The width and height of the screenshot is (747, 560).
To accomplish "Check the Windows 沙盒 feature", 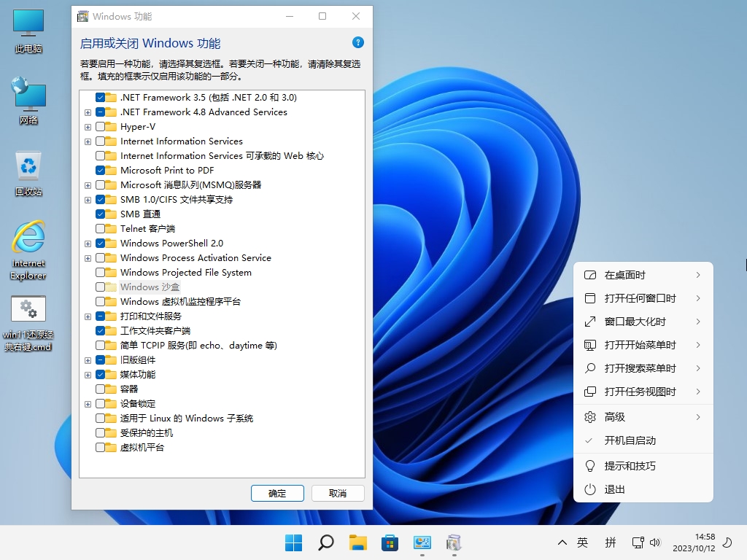I will [100, 287].
